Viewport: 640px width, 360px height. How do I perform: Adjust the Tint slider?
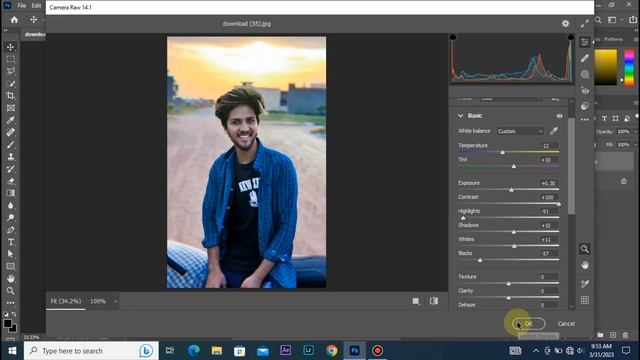[x=514, y=166]
